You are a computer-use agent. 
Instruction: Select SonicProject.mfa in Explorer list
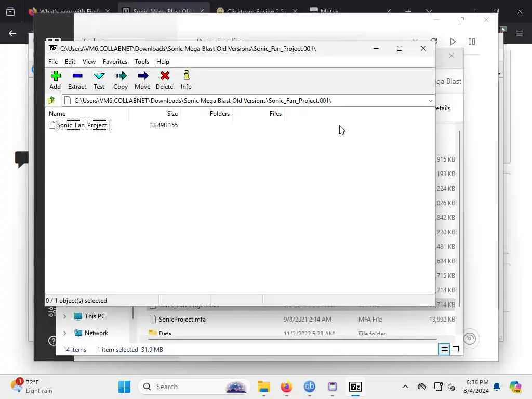(182, 320)
